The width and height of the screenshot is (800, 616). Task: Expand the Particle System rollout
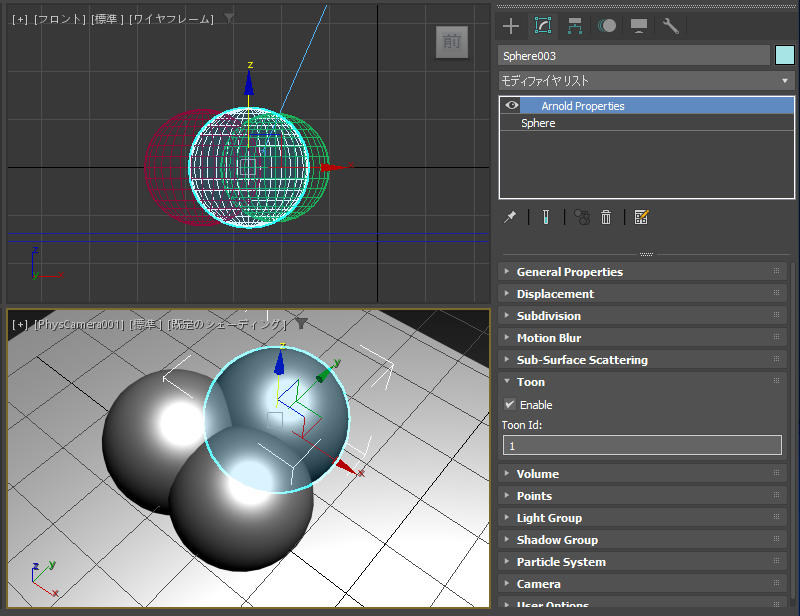(642, 561)
